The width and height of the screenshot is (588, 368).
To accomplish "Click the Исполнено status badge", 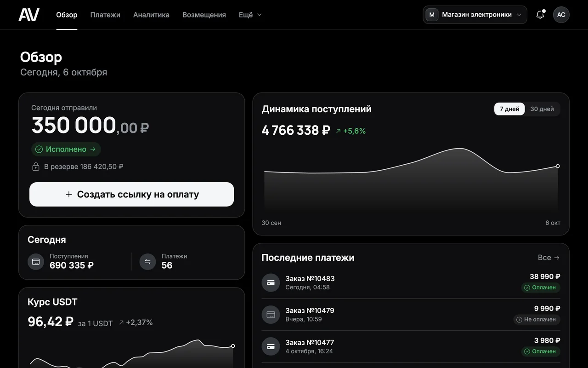I will tap(66, 149).
